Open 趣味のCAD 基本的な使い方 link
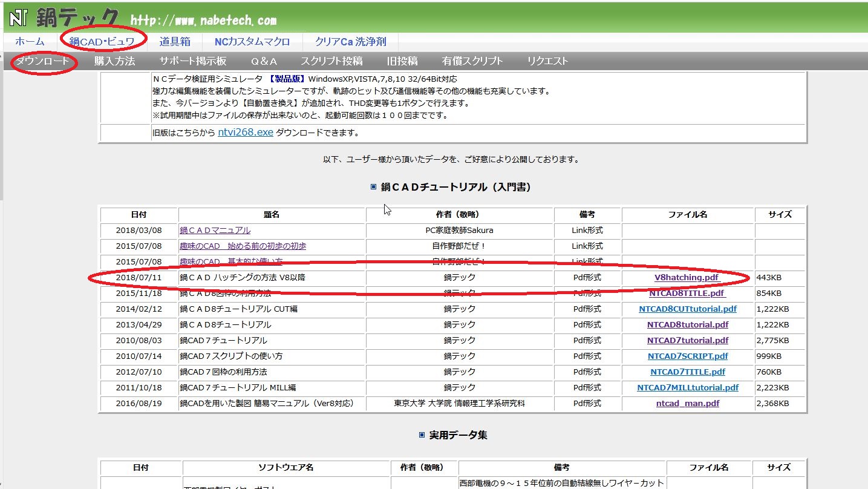The height and width of the screenshot is (489, 868). click(x=231, y=262)
